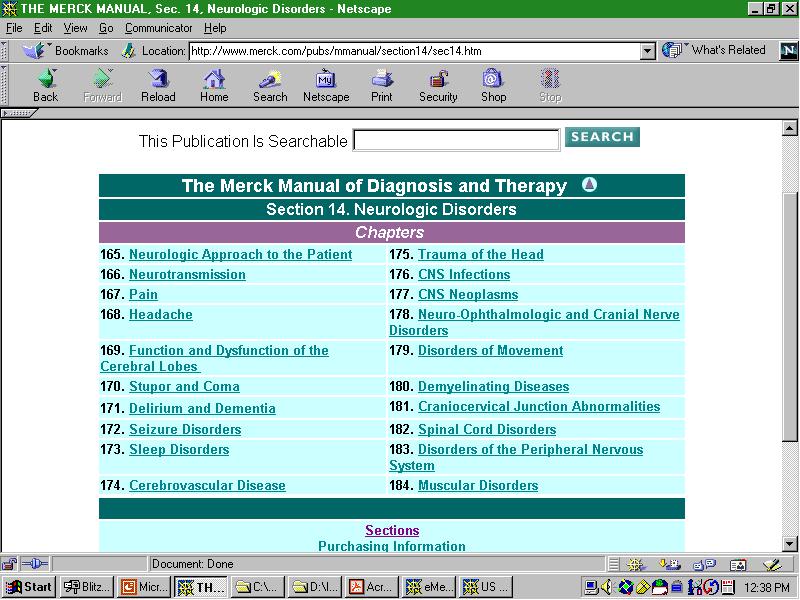
Task: Switch to Acr... taskbar button
Action: 371,587
